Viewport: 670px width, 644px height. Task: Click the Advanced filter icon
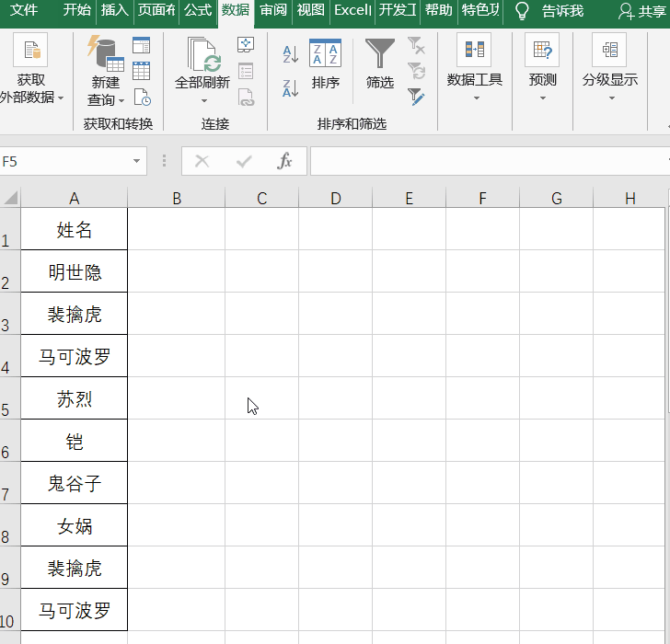point(416,97)
